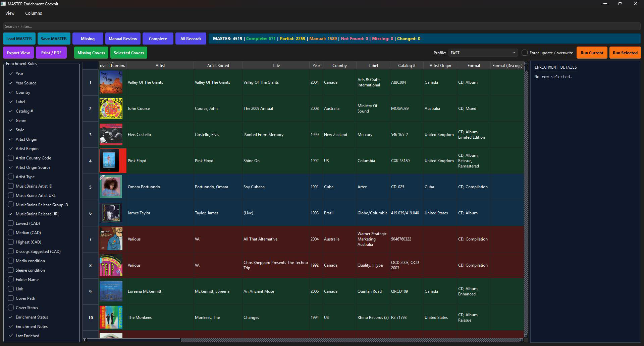Click the table's horizontal scrollbar
Image resolution: width=644 pixels, height=346 pixels.
click(x=303, y=340)
